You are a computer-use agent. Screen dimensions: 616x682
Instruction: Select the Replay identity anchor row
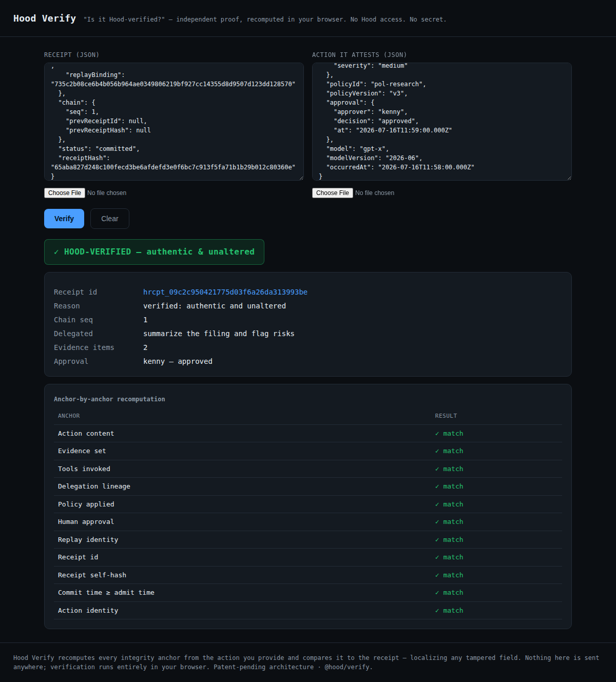coord(308,540)
